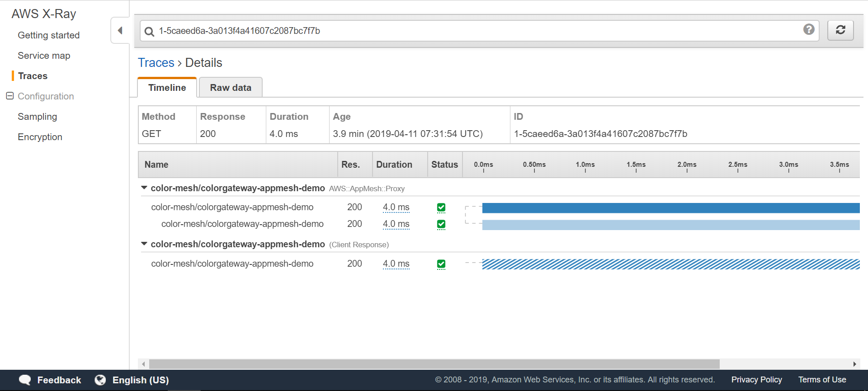Viewport: 868px width, 391px height.
Task: Click the Status column header
Action: tap(444, 165)
